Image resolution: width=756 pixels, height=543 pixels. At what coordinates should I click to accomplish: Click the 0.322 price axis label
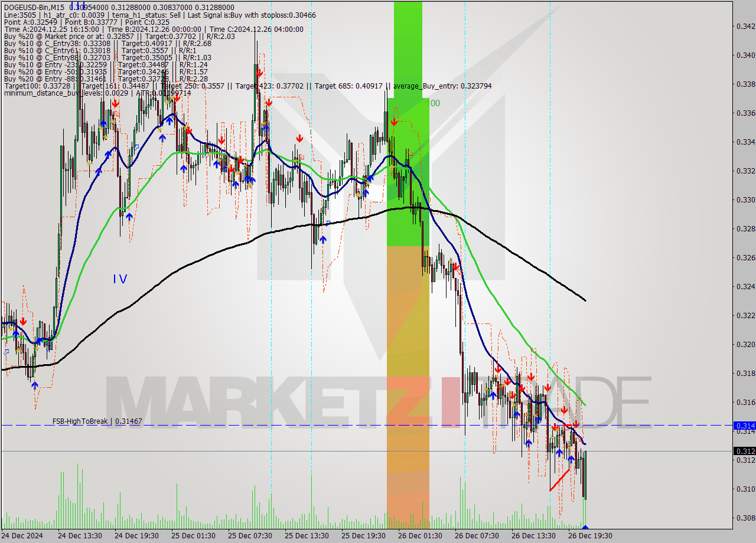pyautogui.click(x=745, y=315)
